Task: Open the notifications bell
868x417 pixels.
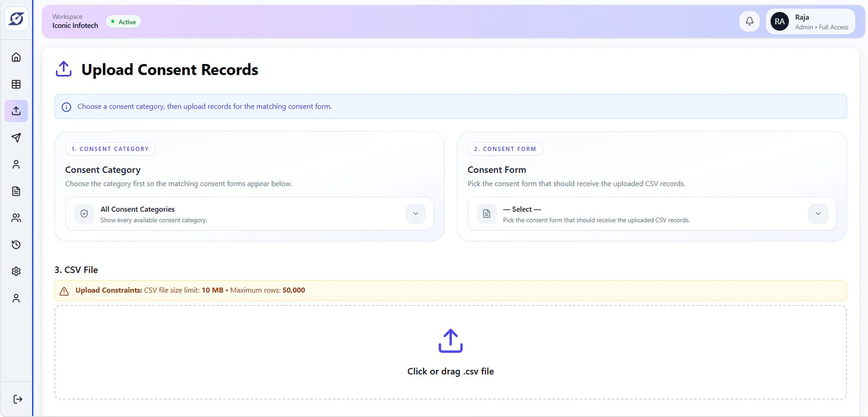Action: point(749,22)
